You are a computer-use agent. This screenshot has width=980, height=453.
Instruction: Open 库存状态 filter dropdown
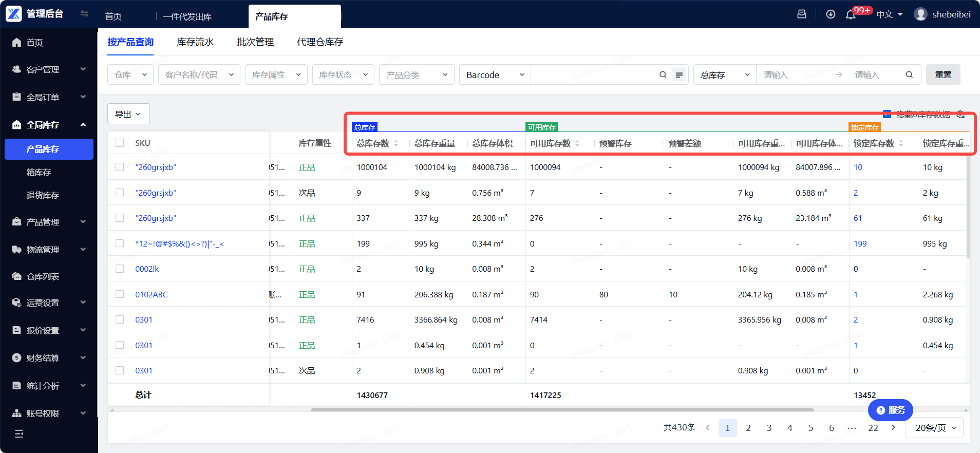click(343, 75)
